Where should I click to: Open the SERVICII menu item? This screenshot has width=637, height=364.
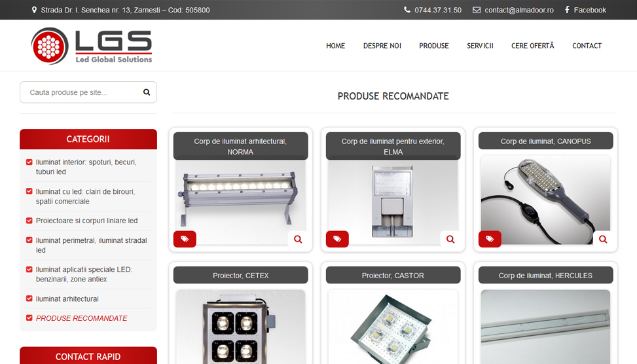click(480, 46)
